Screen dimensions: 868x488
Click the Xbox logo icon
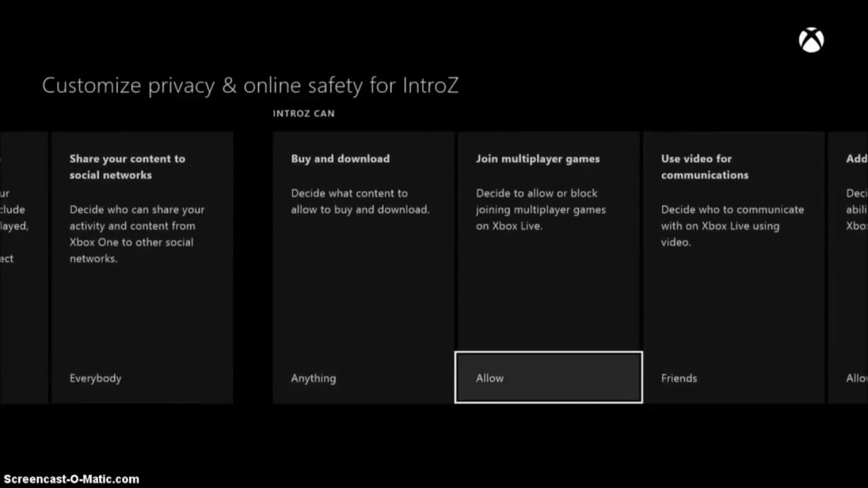pyautogui.click(x=811, y=41)
